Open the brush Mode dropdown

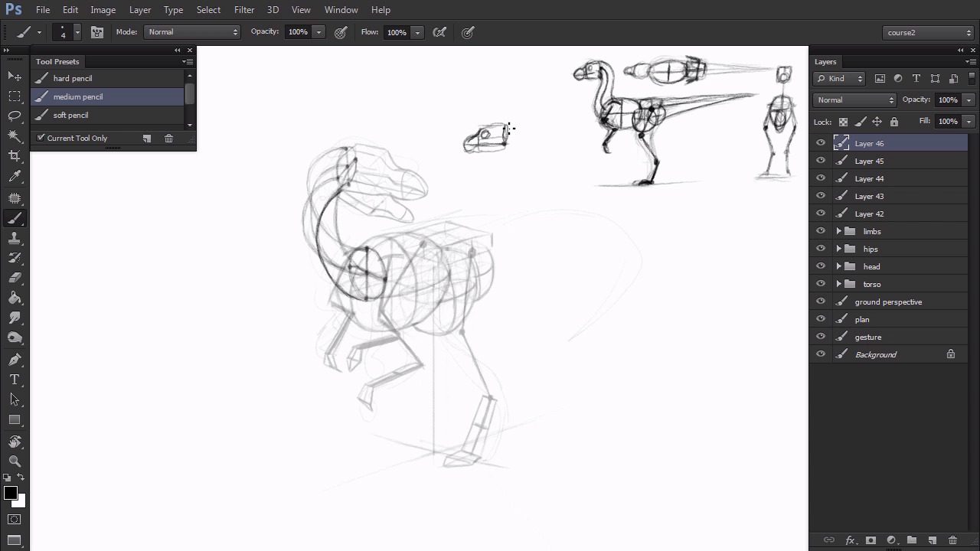[x=191, y=32]
